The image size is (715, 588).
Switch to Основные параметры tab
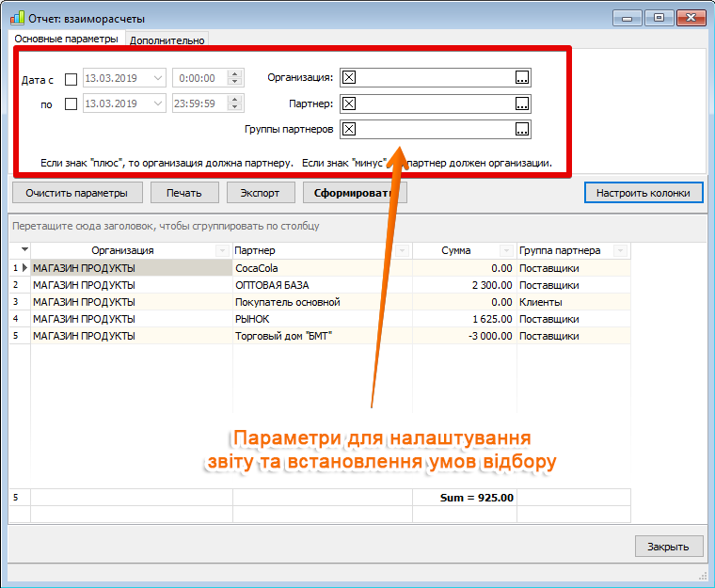(x=66, y=39)
